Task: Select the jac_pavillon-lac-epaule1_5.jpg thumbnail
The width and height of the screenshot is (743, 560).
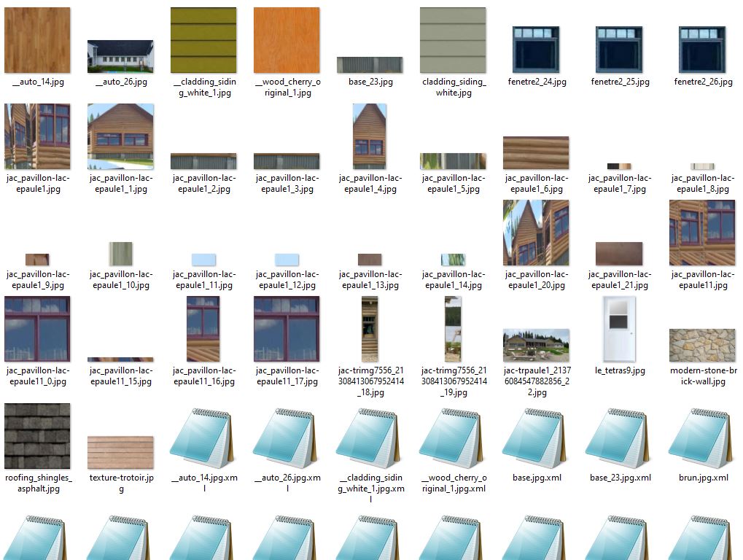Action: pos(453,161)
